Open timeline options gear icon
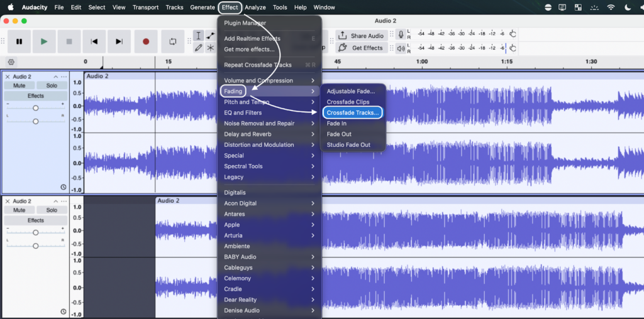 [11, 62]
